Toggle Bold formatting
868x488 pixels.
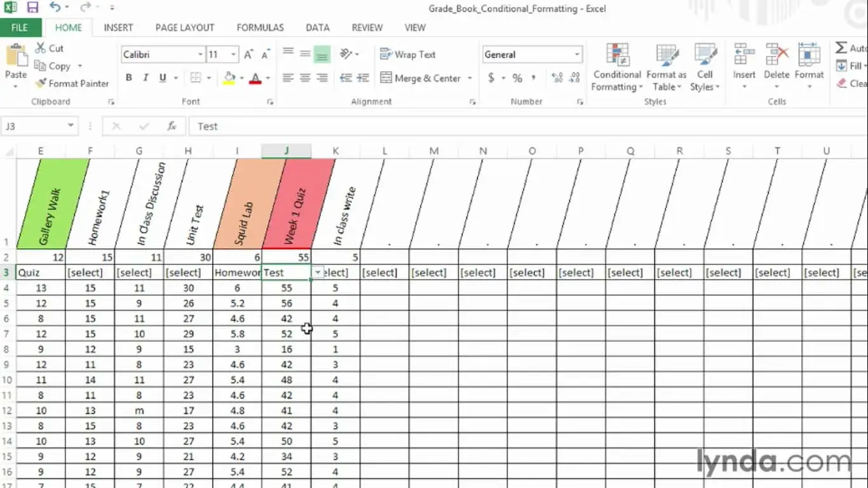point(129,78)
